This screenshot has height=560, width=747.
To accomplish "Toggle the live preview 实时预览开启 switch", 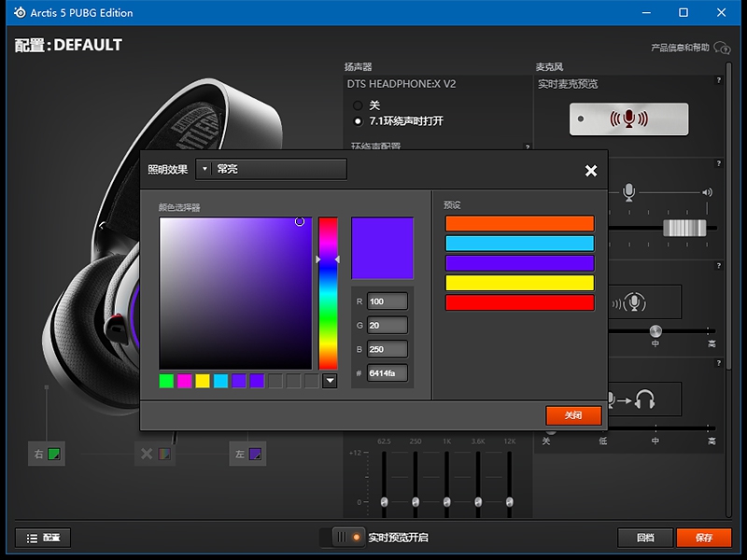I will coord(342,538).
